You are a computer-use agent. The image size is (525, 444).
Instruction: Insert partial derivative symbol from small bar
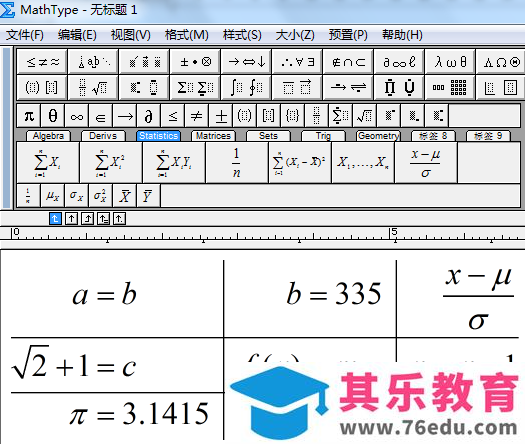tap(149, 116)
